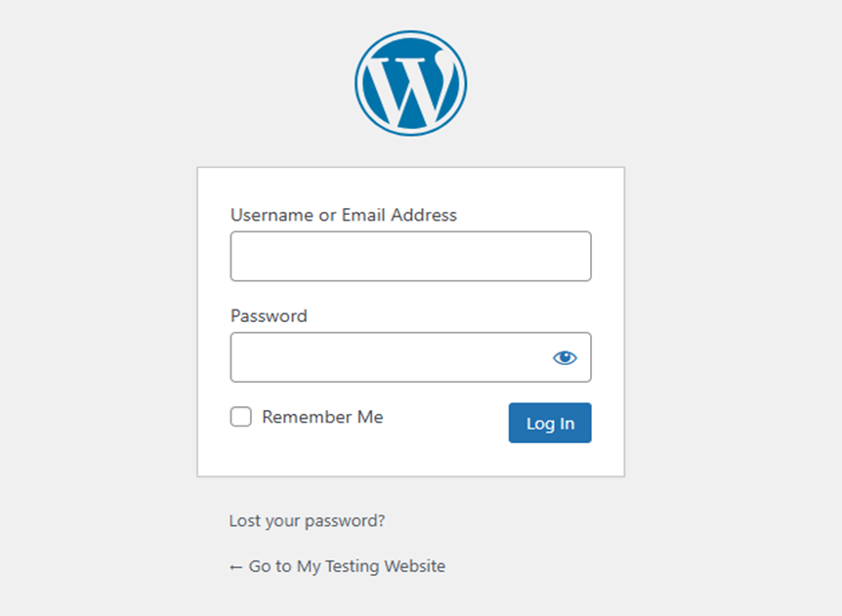The width and height of the screenshot is (842, 616).
Task: Tick the Remember Me checkbox
Action: coord(240,417)
